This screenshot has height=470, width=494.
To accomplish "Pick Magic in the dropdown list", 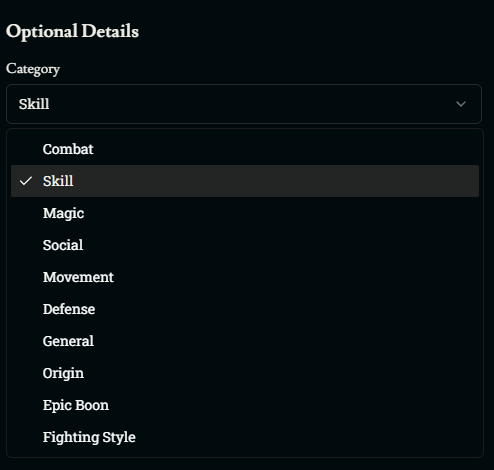I will [245, 213].
